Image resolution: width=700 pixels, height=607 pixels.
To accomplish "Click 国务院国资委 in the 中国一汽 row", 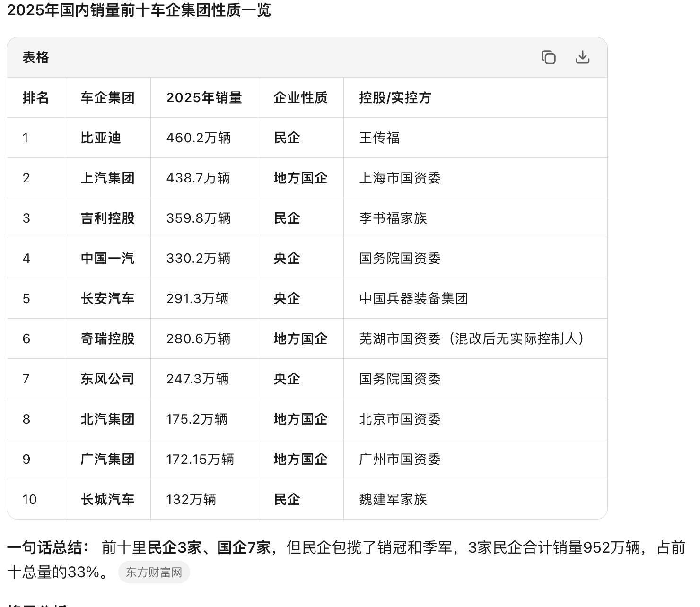I will pos(400,258).
